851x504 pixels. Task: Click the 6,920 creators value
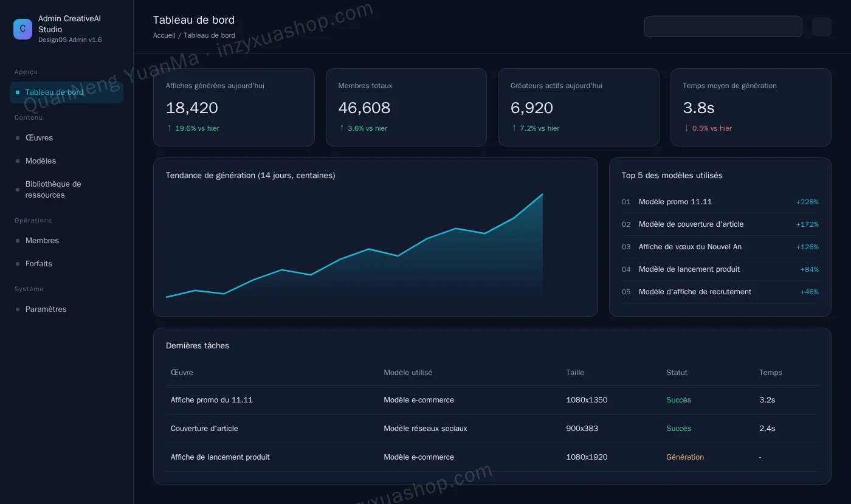click(x=532, y=108)
